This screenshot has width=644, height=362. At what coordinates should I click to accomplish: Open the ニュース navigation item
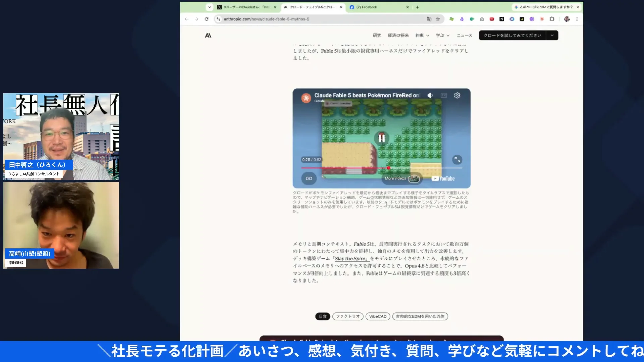464,35
